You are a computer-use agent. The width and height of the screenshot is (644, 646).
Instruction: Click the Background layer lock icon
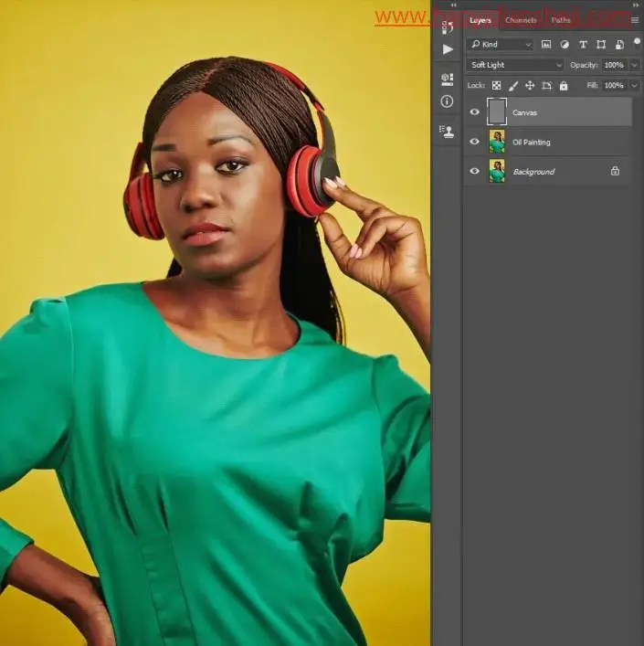coord(615,171)
